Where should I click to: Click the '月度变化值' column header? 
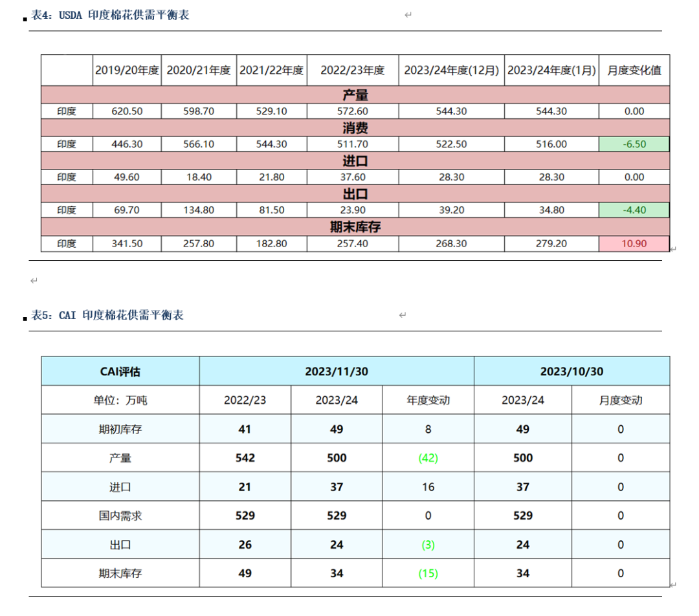point(634,70)
